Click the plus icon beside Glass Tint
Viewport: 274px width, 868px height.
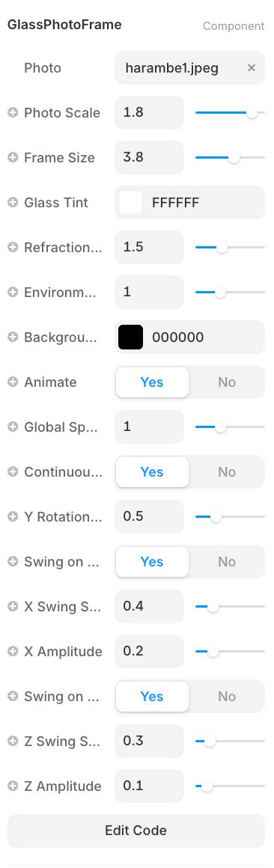(x=13, y=203)
